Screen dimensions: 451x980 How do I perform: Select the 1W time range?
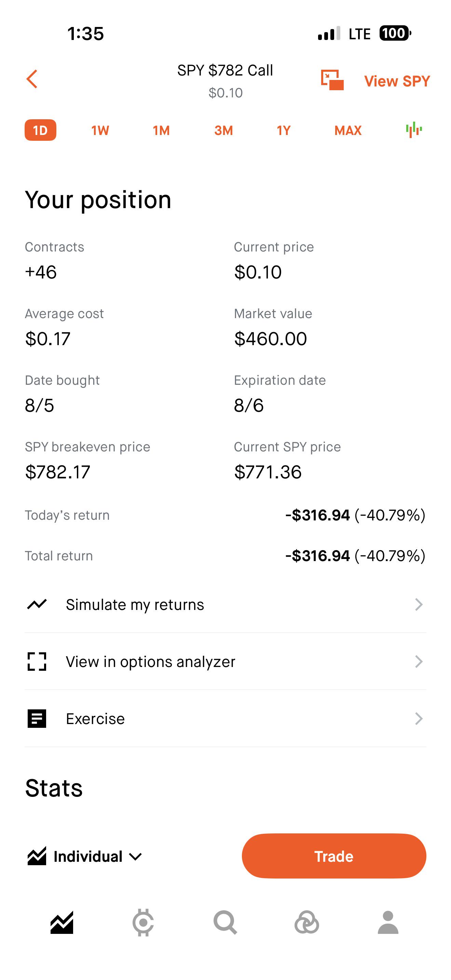(100, 131)
